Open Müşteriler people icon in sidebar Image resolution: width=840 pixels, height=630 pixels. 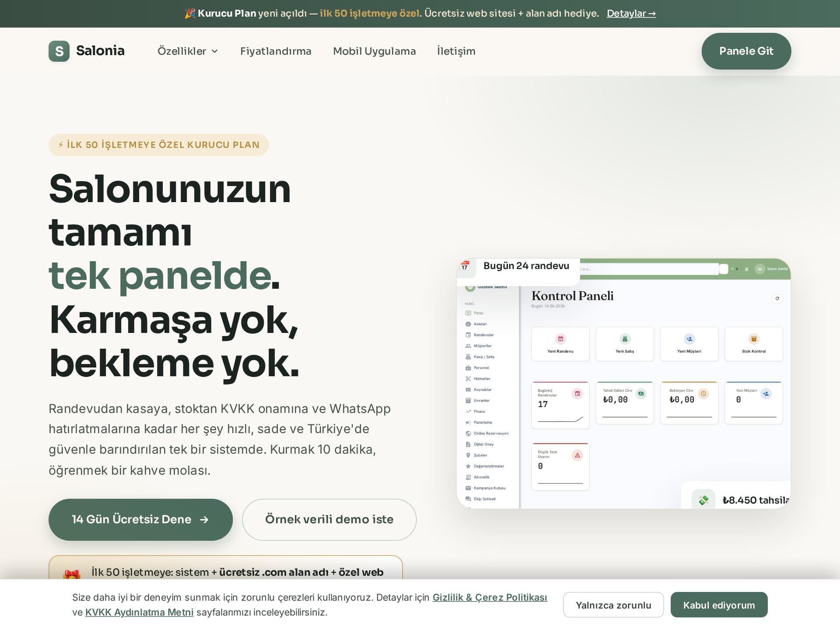pyautogui.click(x=468, y=346)
